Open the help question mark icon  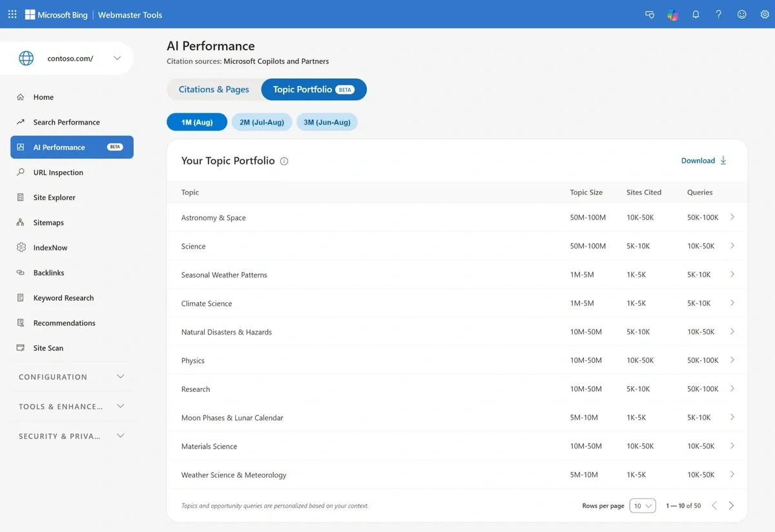[x=718, y=14]
